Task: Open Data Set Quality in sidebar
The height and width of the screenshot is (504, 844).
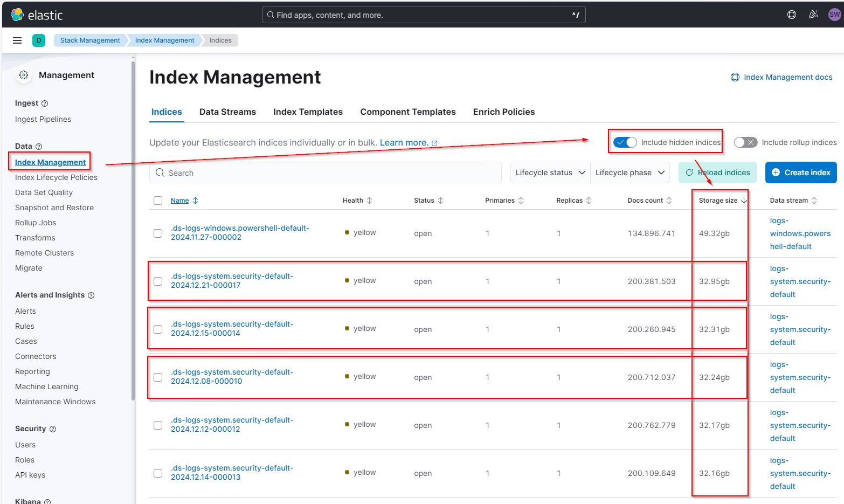Action: pos(44,193)
